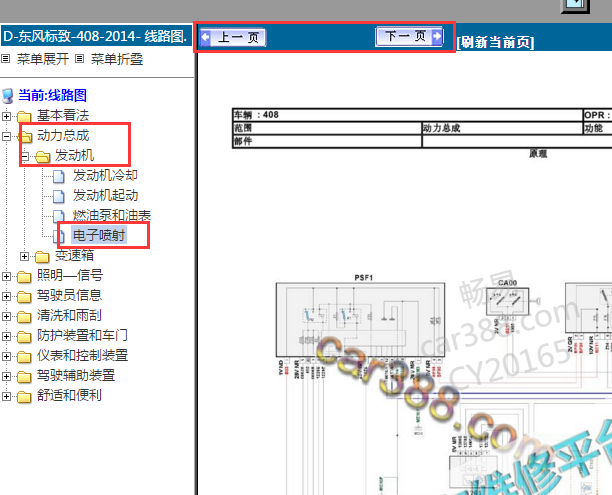Click the 菜单折叠 list icon
This screenshot has width=612, height=495.
click(x=79, y=59)
